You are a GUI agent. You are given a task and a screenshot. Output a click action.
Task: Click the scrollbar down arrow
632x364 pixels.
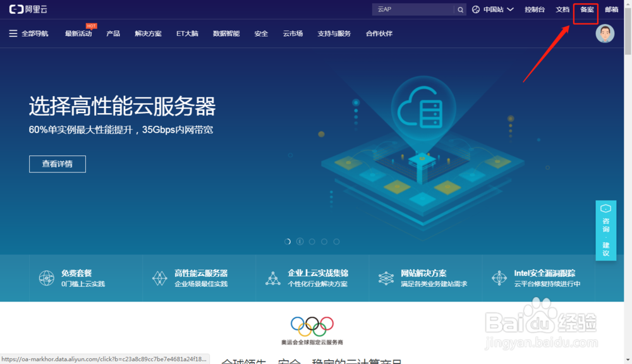[x=628, y=360]
